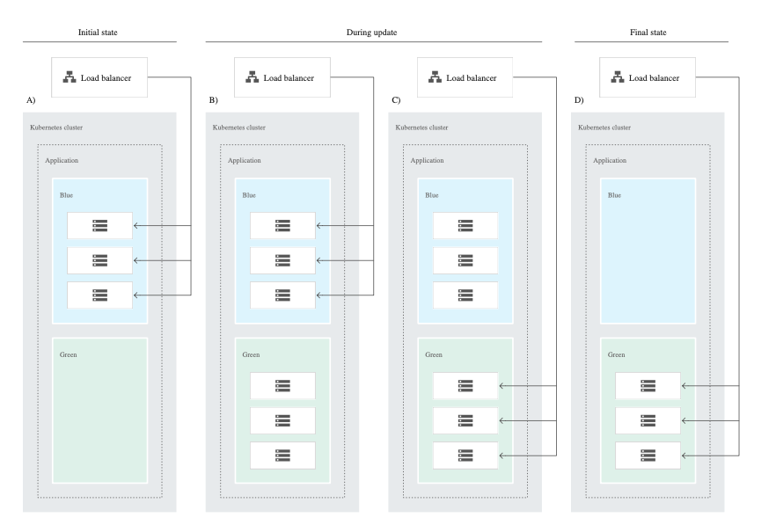Select 'Kubernetes cluster' label in diagram A
776x532 pixels.
[x=56, y=128]
